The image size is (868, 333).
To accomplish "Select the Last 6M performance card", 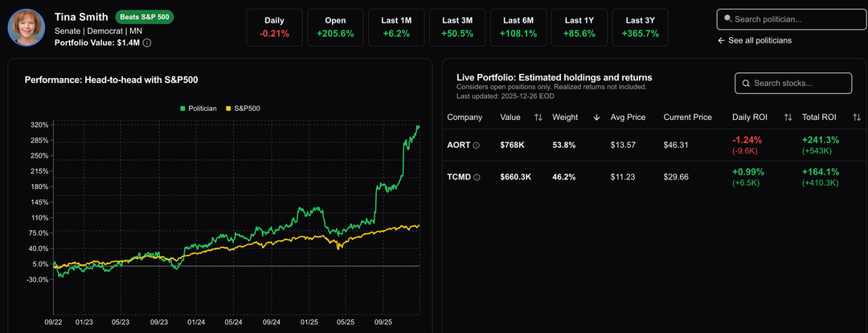I will [518, 27].
